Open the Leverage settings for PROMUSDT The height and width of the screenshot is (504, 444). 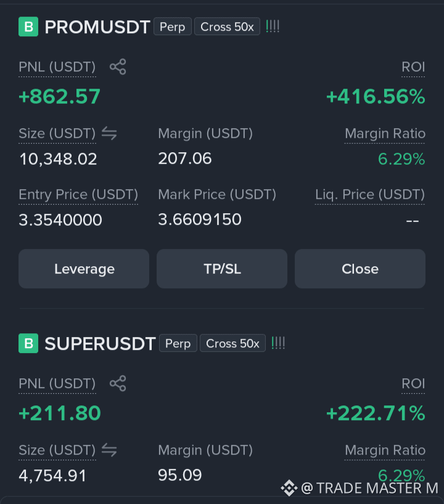coord(84,269)
